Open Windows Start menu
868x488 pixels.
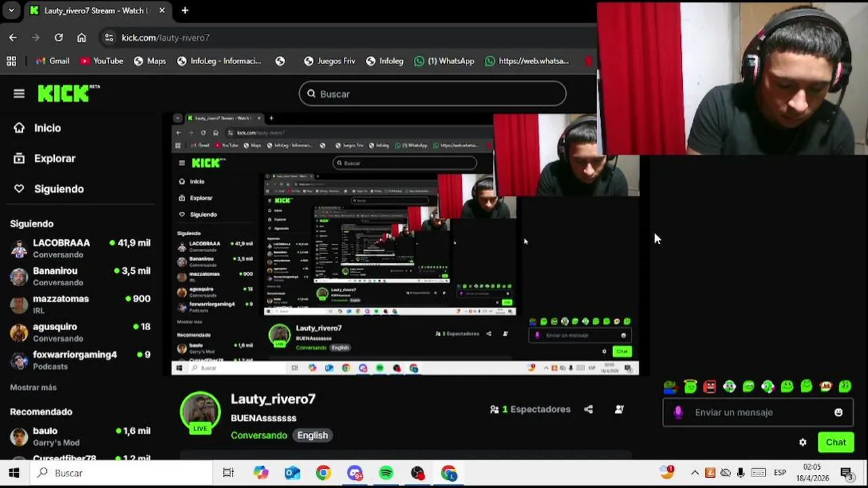(14, 473)
